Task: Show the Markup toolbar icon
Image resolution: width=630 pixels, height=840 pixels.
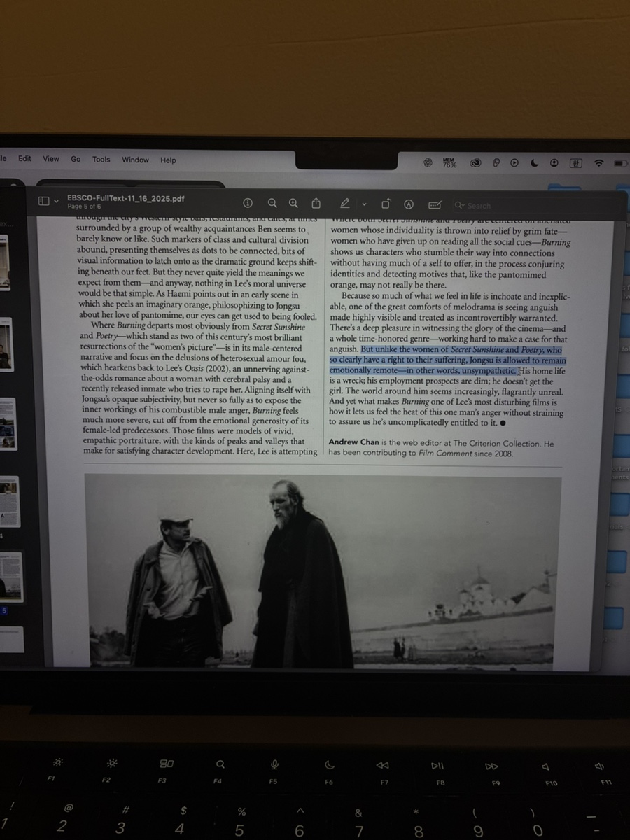Action: point(409,204)
